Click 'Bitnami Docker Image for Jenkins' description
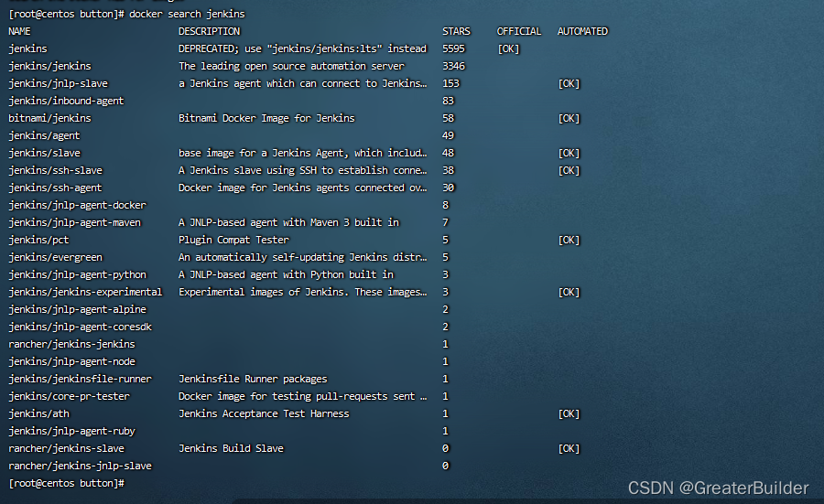 pos(266,118)
